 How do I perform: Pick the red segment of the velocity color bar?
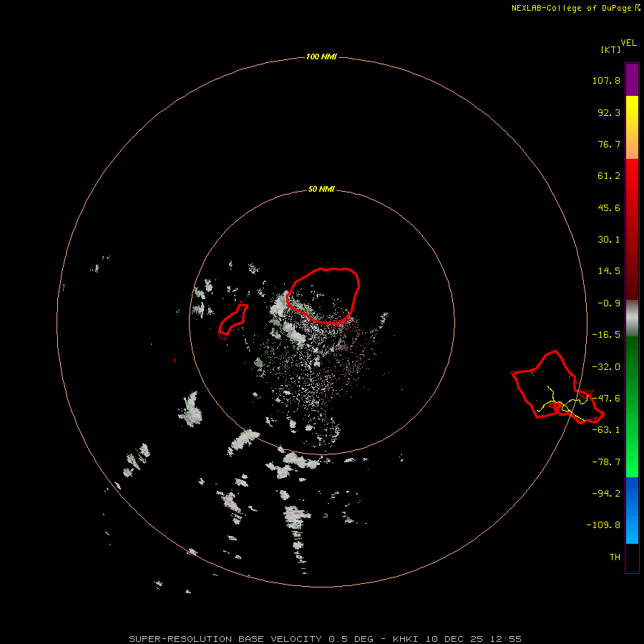632,229
